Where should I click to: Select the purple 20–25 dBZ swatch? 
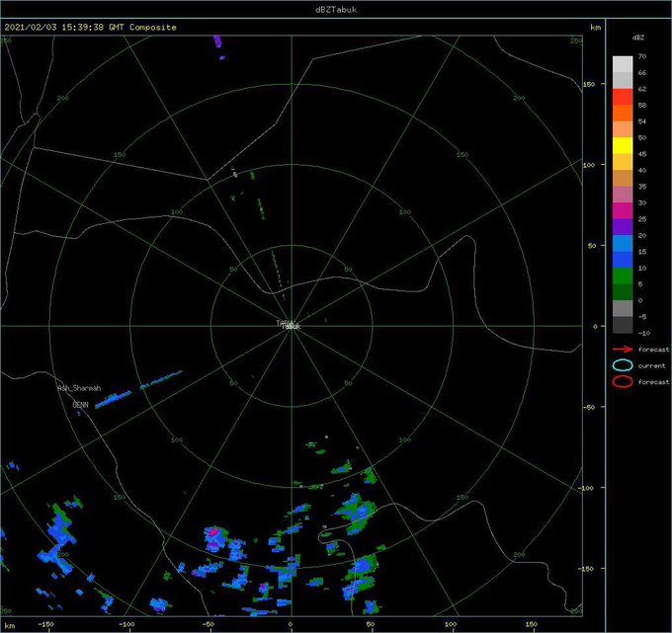pyautogui.click(x=623, y=227)
